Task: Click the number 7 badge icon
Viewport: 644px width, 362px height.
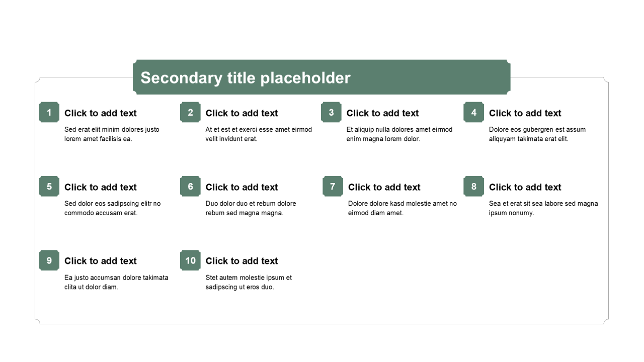Action: click(x=333, y=186)
